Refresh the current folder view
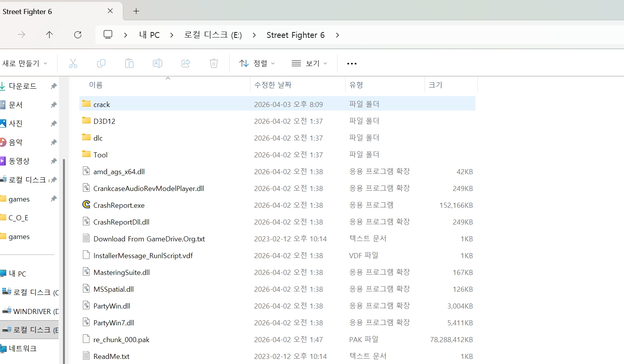This screenshot has height=364, width=624. [x=78, y=35]
